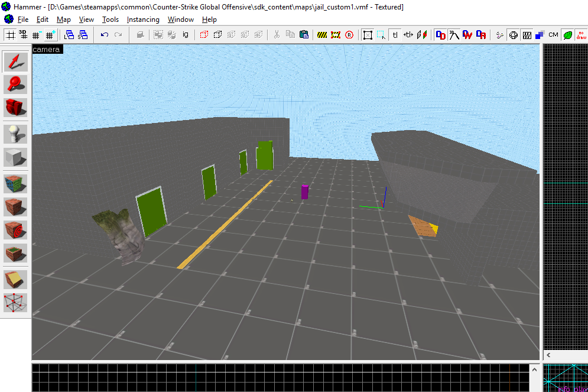The width and height of the screenshot is (588, 392).
Task: Open the Map menu
Action: (64, 20)
